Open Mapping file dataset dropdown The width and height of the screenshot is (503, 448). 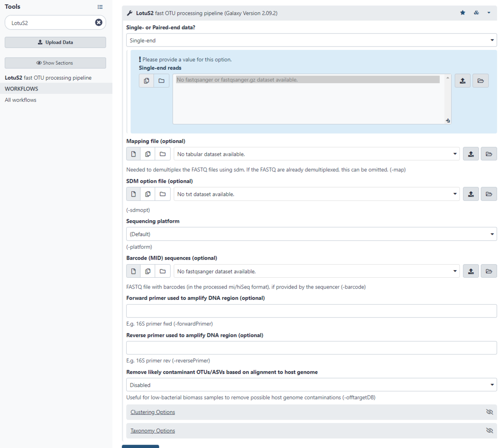click(x=316, y=154)
